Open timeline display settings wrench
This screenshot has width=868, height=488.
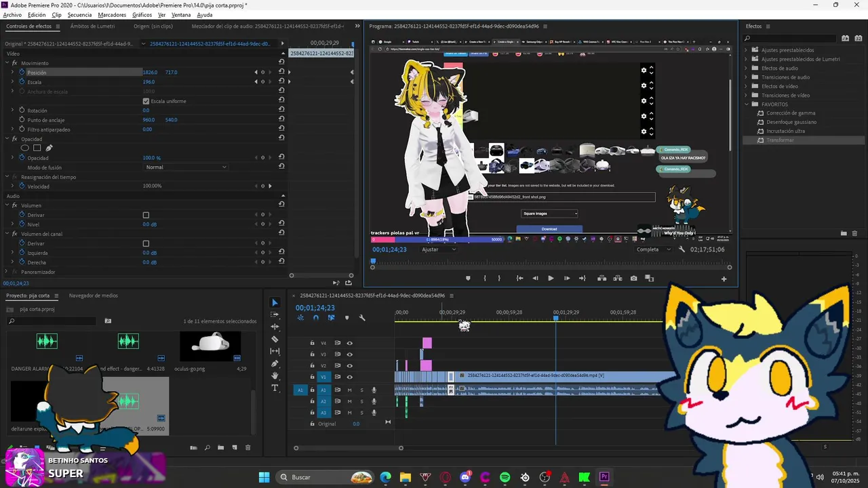point(362,318)
